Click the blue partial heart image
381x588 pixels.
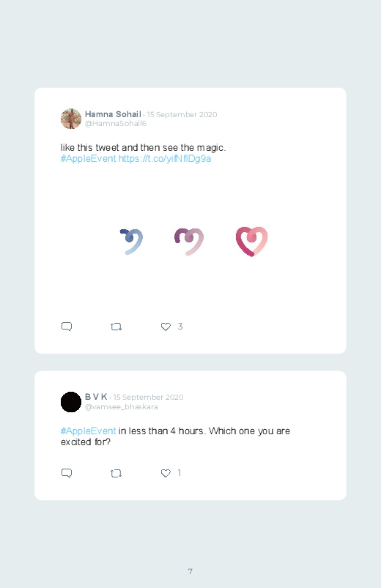(x=131, y=242)
